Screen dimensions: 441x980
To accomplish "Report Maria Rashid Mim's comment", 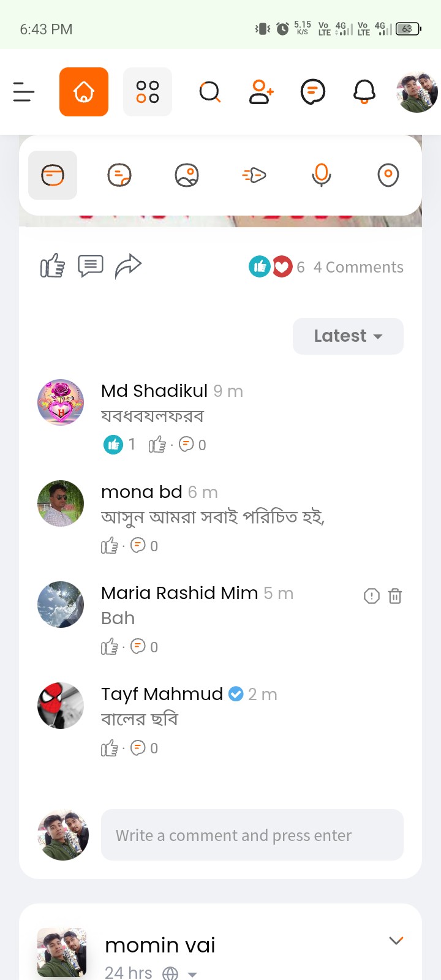I will [x=372, y=596].
